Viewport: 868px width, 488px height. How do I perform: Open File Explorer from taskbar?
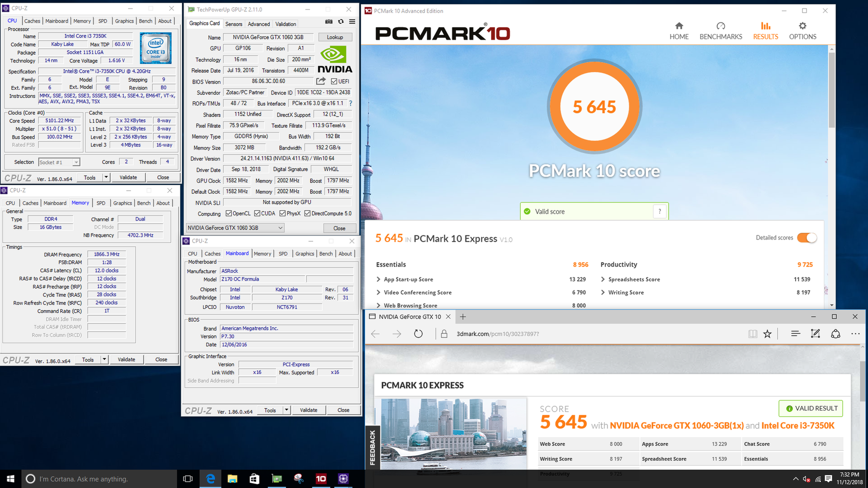coord(232,479)
